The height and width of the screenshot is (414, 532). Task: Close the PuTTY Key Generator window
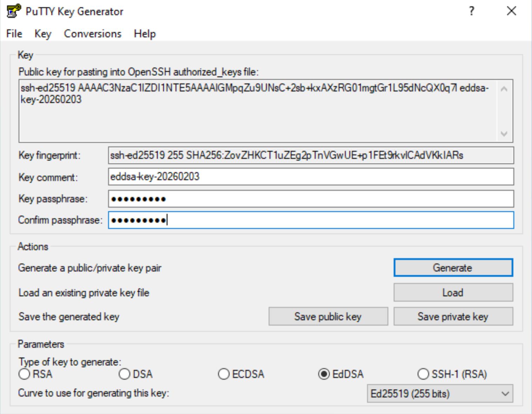(511, 11)
